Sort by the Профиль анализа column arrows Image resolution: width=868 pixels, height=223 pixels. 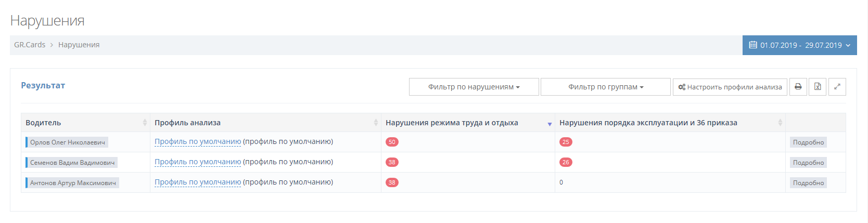click(x=375, y=123)
